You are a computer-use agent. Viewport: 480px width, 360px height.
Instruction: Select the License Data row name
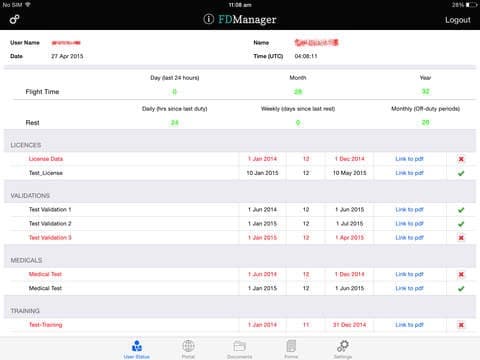[x=46, y=159]
